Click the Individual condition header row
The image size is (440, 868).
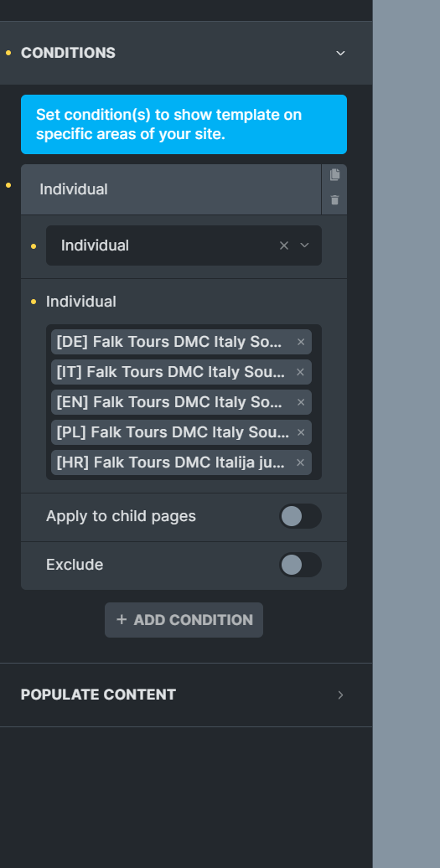(x=171, y=189)
